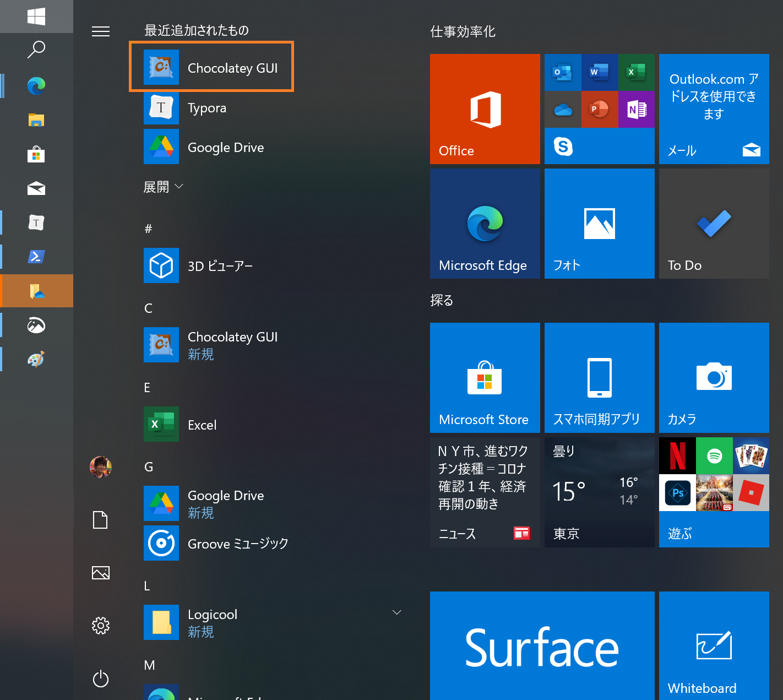Image resolution: width=783 pixels, height=700 pixels.
Task: Open the user account avatar
Action: pyautogui.click(x=101, y=467)
